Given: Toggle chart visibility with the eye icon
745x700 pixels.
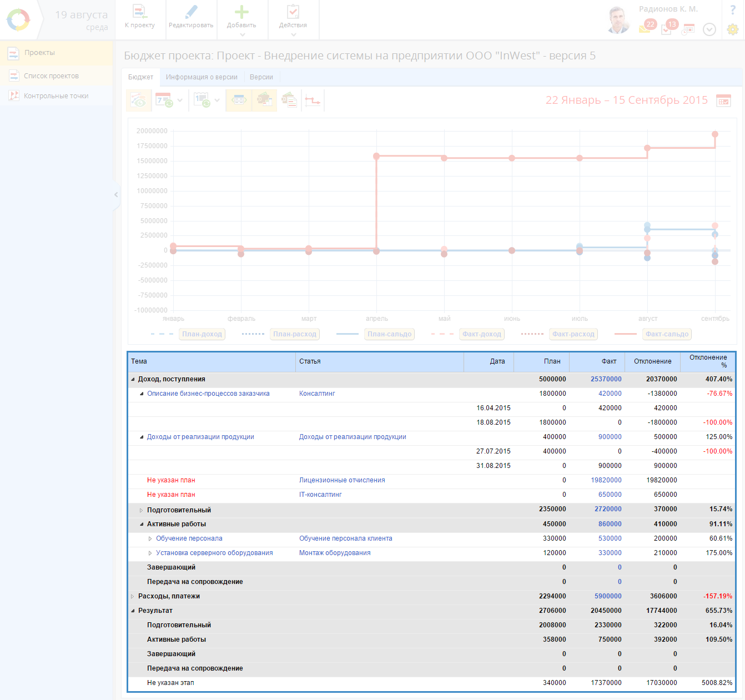Looking at the screenshot, I should [138, 100].
